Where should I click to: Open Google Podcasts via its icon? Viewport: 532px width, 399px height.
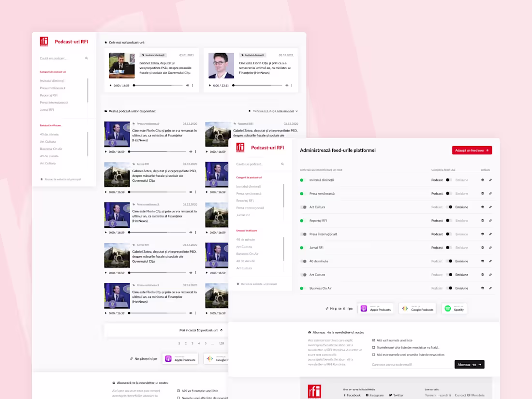[405, 308]
